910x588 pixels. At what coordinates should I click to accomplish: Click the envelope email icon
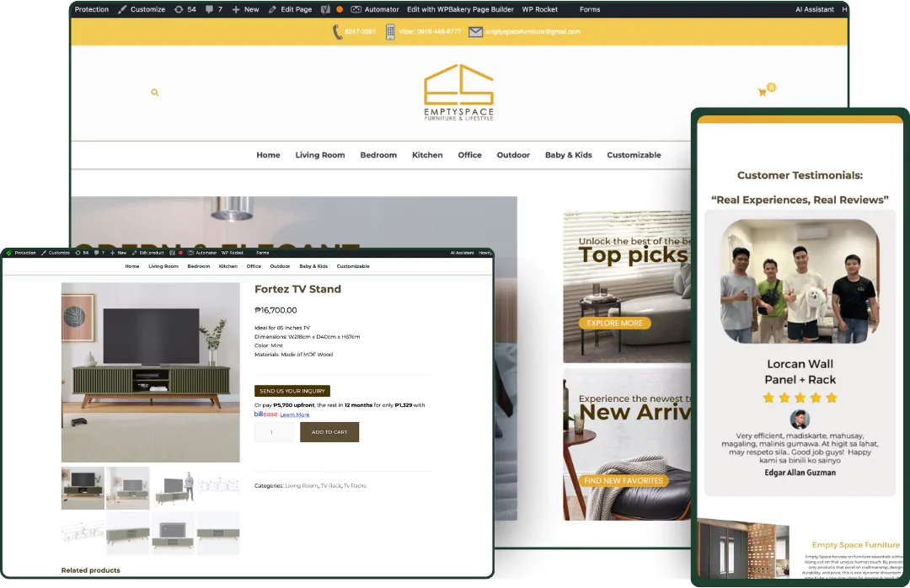[x=475, y=32]
